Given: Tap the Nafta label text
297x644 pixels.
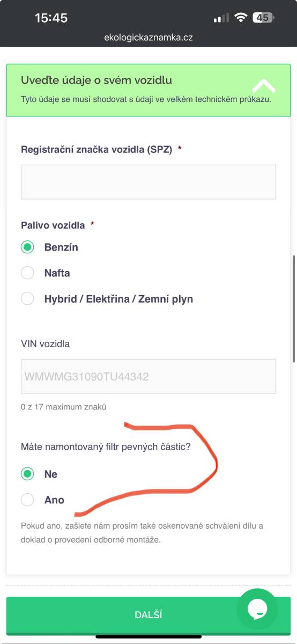Looking at the screenshot, I should [57, 273].
